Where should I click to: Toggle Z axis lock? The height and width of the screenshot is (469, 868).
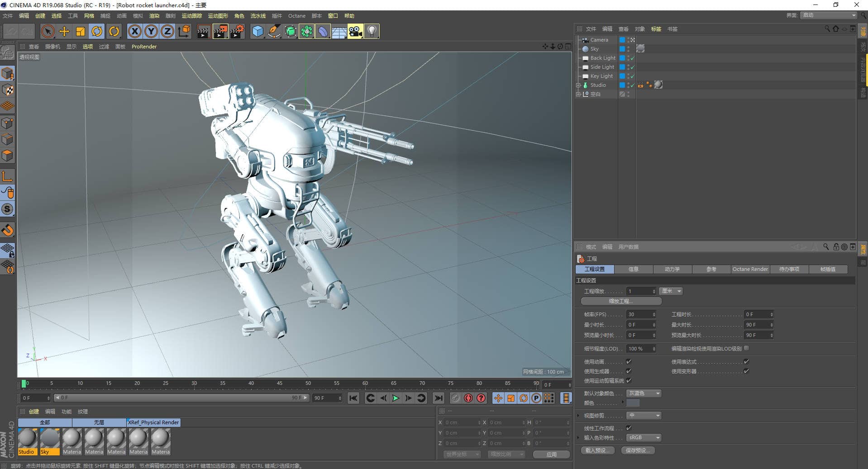(x=167, y=31)
